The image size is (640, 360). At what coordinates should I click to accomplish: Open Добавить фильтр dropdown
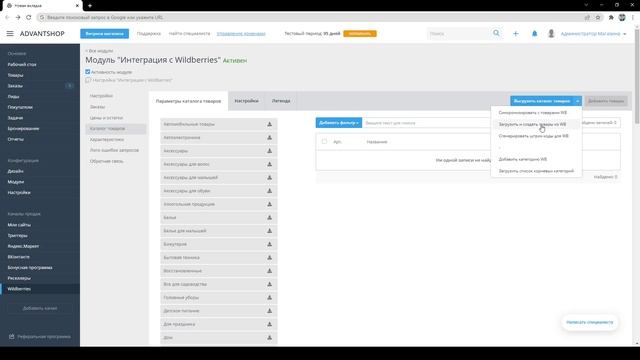coord(339,122)
